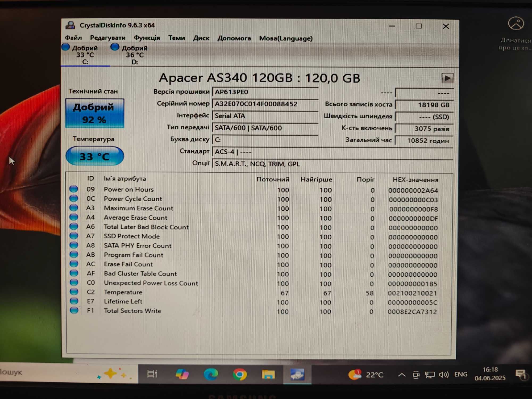Viewport: 532px width, 399px height.
Task: Click the serial number field
Action: point(265,104)
